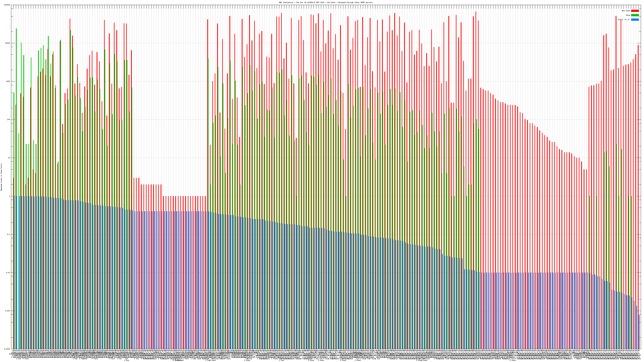Click the 1 y-axis tick label

pyautogui.click(x=10, y=196)
